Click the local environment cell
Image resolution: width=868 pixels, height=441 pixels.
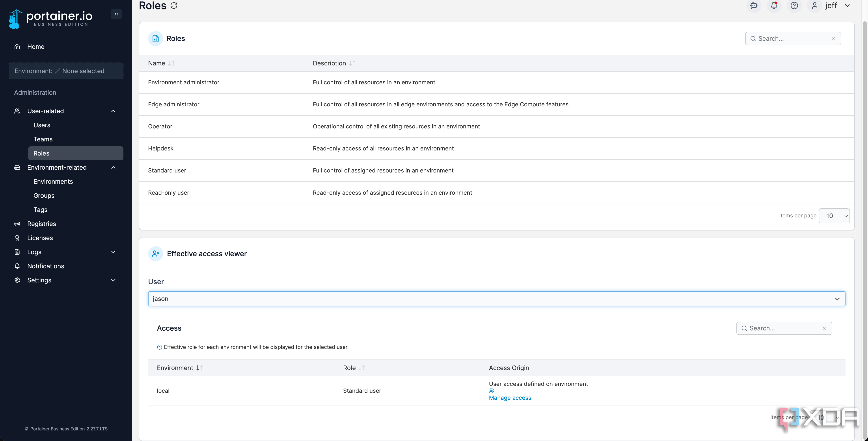(x=163, y=391)
